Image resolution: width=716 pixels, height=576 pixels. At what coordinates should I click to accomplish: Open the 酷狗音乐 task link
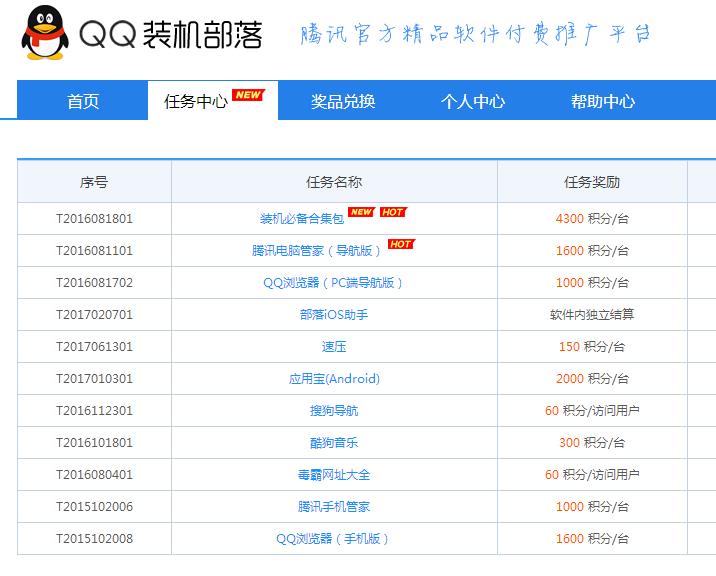[334, 443]
